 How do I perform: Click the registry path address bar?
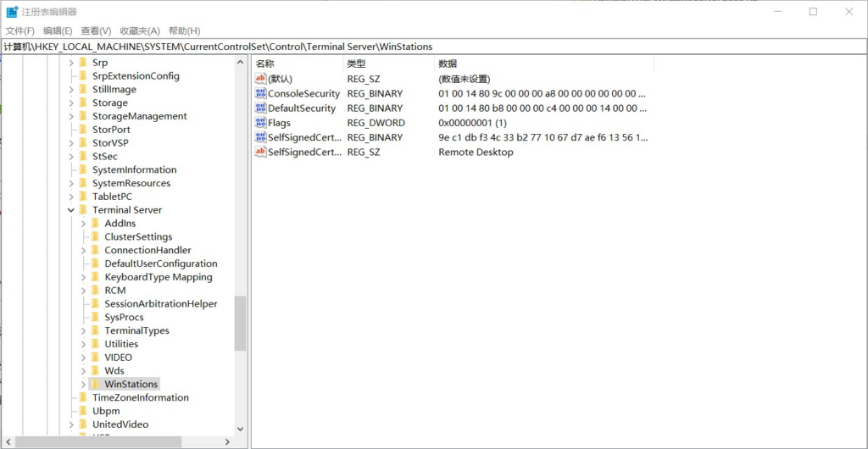[x=434, y=47]
